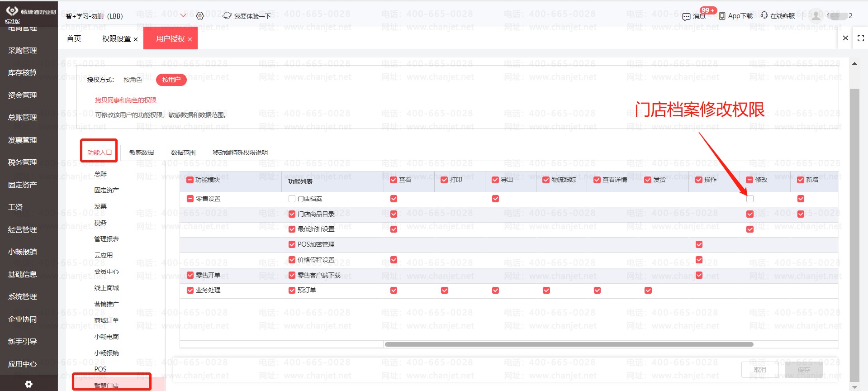Select POS in the function list

coord(100,369)
